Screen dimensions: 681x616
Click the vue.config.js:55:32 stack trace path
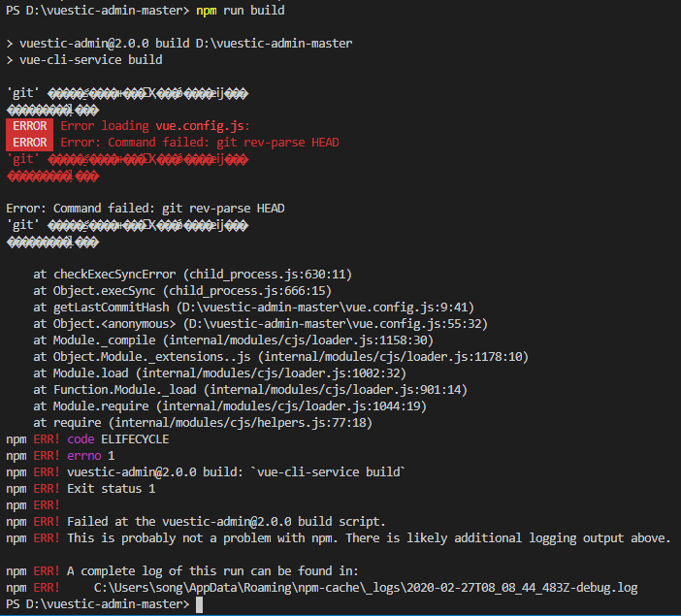pyautogui.click(x=336, y=324)
